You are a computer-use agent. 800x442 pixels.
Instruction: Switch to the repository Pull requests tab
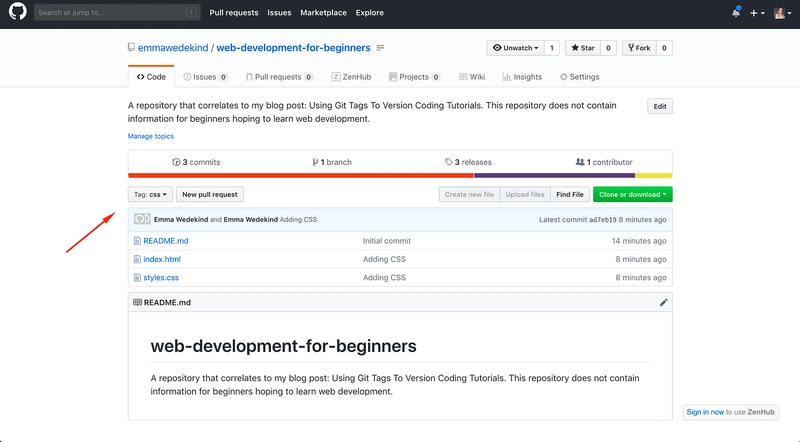[279, 77]
